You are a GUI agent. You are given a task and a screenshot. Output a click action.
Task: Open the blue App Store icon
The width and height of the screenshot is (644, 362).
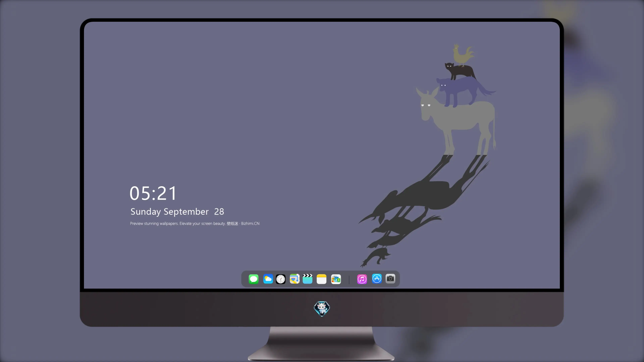tap(377, 279)
